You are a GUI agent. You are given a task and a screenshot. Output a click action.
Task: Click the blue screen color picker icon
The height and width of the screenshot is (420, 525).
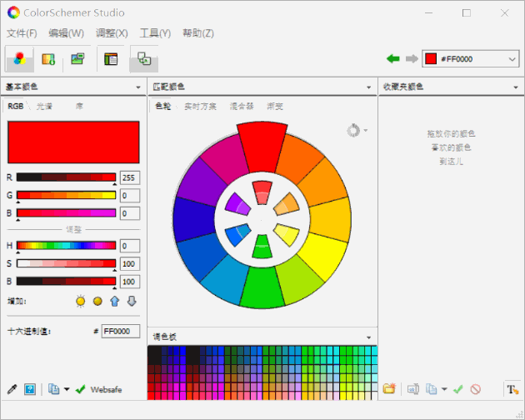click(x=30, y=389)
